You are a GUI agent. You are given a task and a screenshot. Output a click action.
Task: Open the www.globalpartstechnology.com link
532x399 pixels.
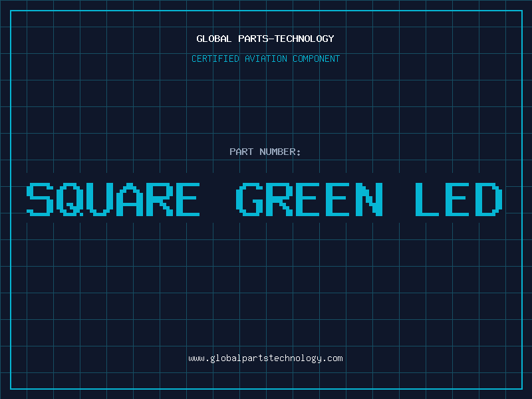265,358
